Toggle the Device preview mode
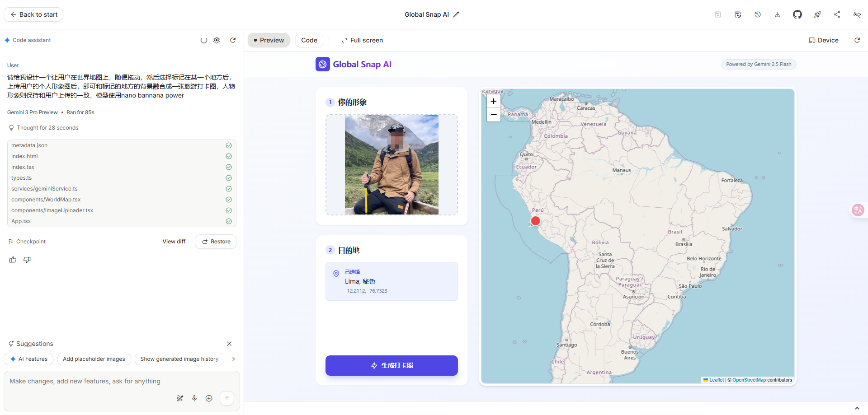 (823, 40)
